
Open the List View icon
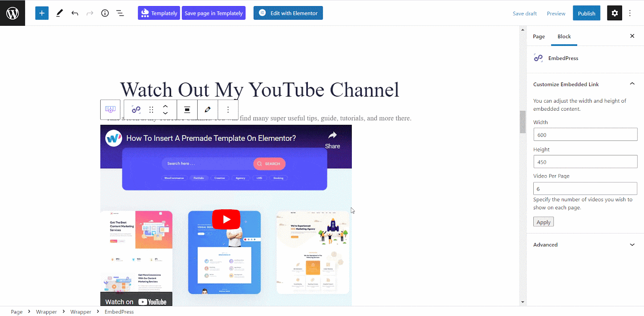pos(120,13)
